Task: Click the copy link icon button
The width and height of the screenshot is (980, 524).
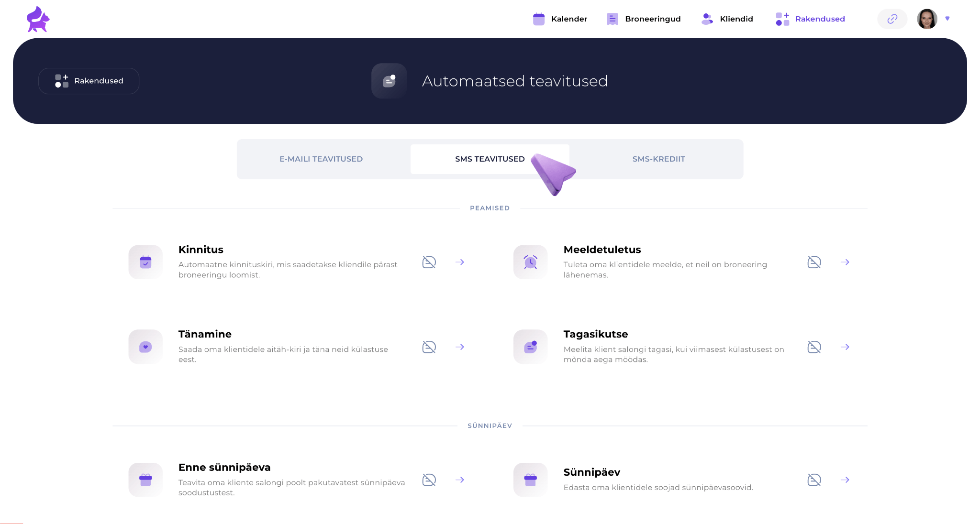Action: coord(892,19)
